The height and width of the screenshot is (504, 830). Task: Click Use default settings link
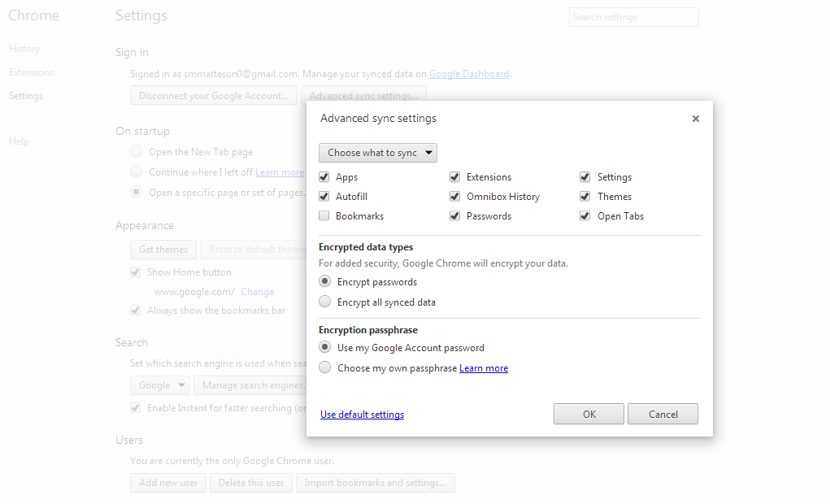pos(362,415)
